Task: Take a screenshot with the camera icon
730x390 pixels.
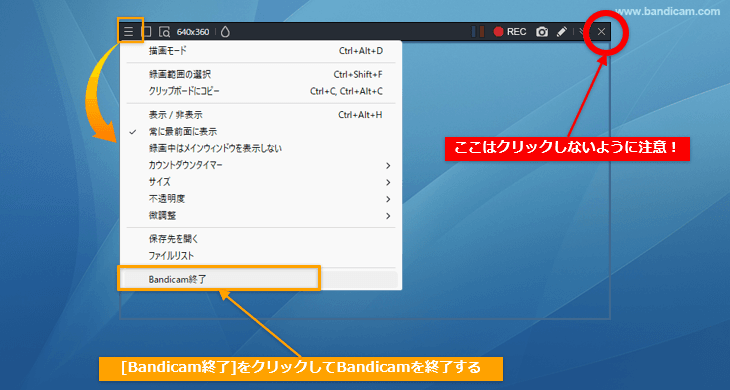Action: tap(541, 32)
